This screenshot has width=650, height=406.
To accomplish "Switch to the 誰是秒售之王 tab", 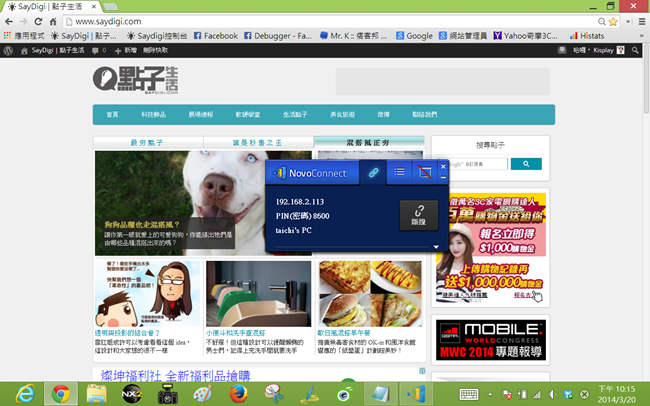I will coord(258,143).
